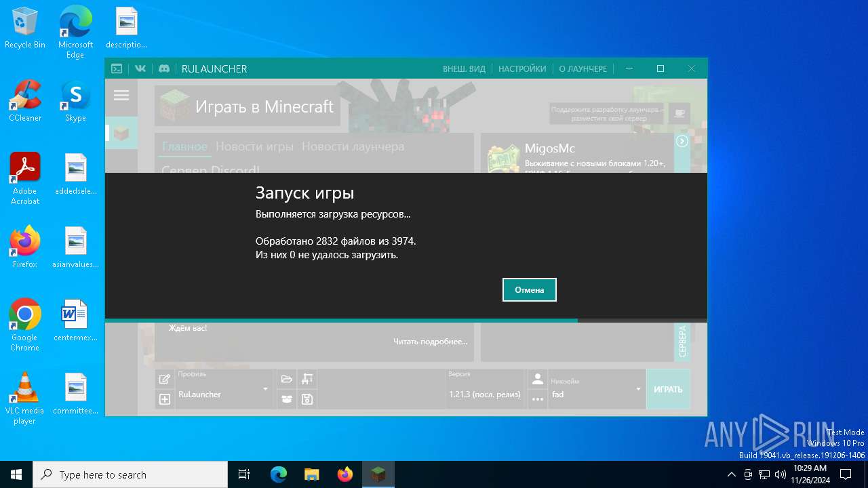Open the Recycle Bin desktop icon
The width and height of the screenshot is (868, 488).
[25, 28]
